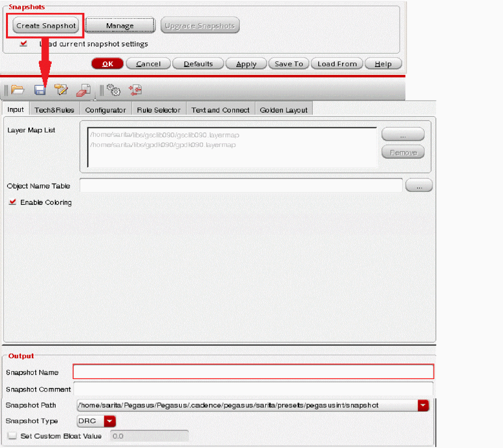Click the Manage snapshots button
Viewport: 503px width, 448px height.
tap(120, 26)
